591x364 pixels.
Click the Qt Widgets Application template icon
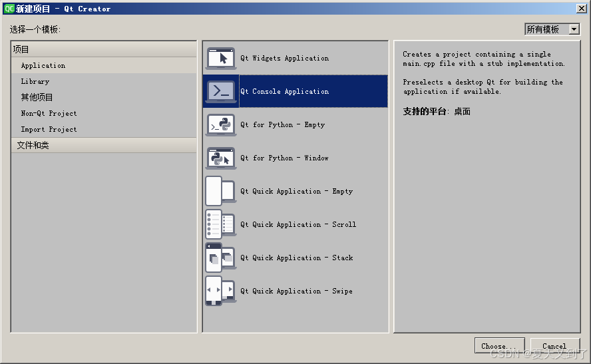point(221,59)
